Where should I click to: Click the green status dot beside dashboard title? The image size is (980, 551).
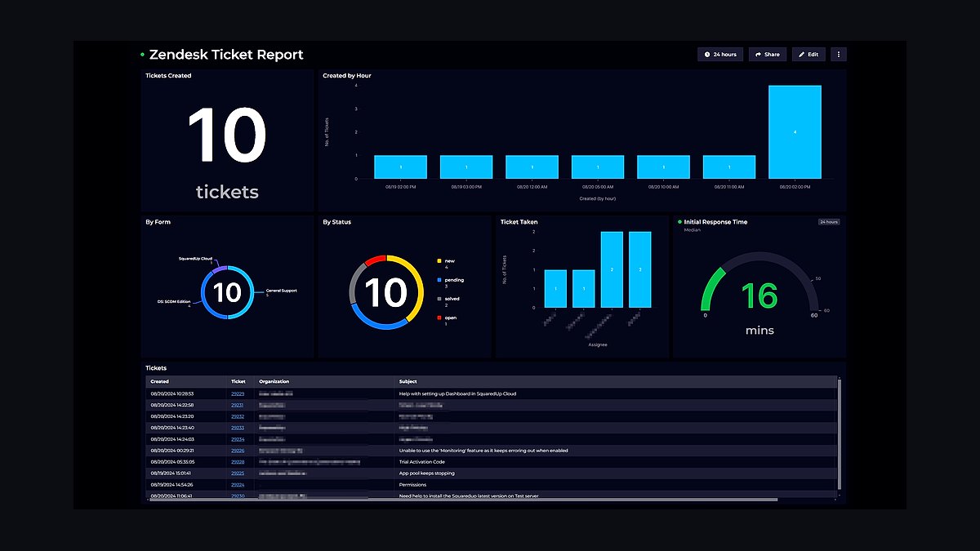tap(142, 55)
